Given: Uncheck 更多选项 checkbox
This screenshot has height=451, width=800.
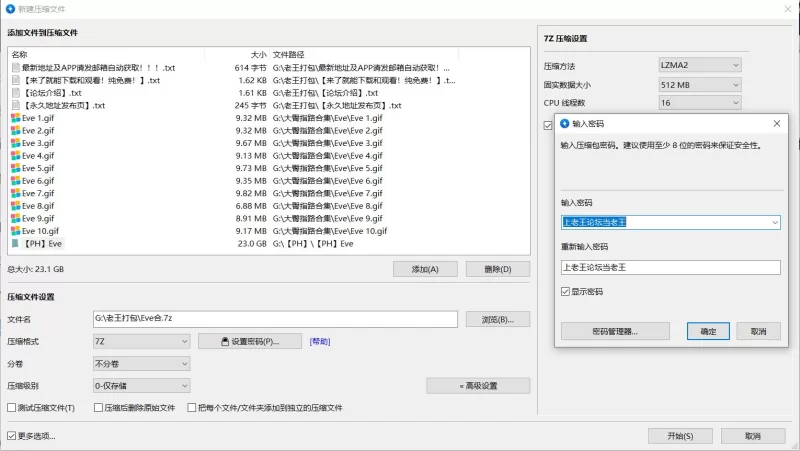Looking at the screenshot, I should click(x=11, y=436).
